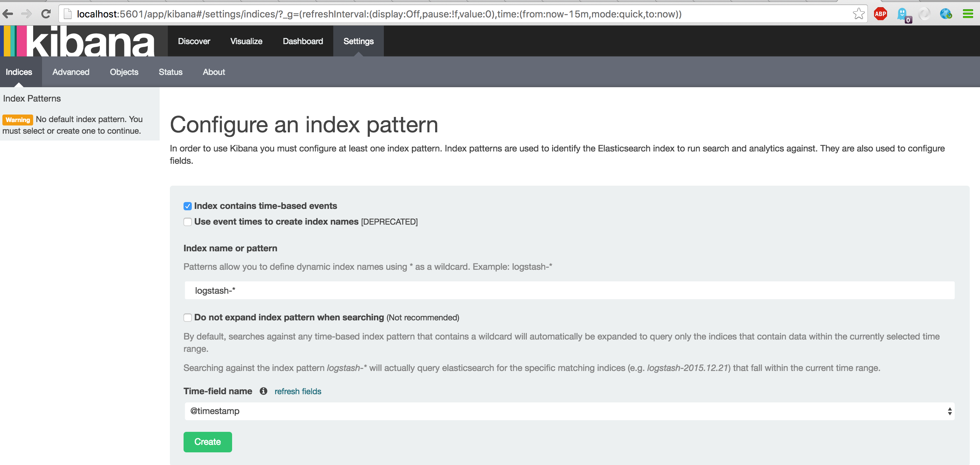Open the Chrome hamburger menu
The height and width of the screenshot is (465, 980).
[x=967, y=14]
